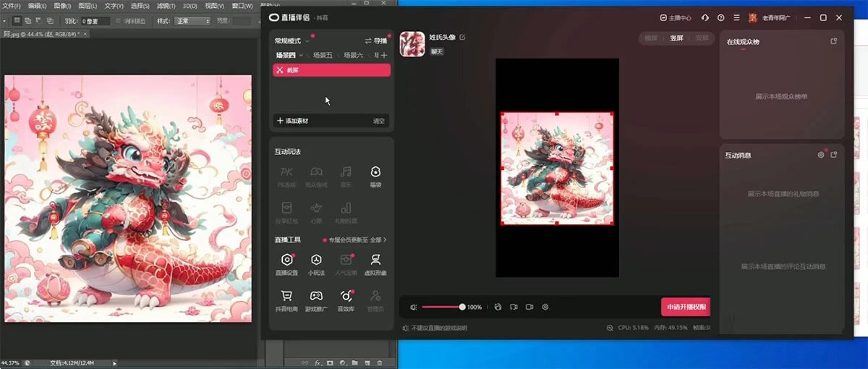The height and width of the screenshot is (369, 868).
Task: Open the 小玩法 mini-games tool
Action: point(316,260)
